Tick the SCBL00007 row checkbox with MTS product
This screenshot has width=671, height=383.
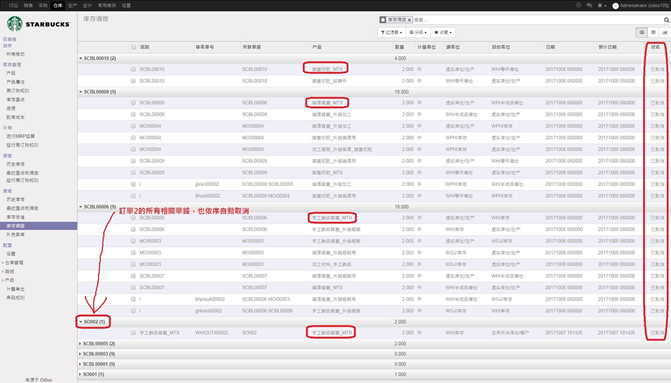point(133,288)
